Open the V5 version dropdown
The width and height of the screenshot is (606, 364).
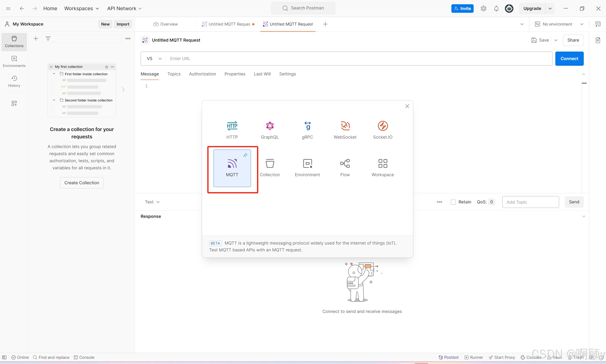pyautogui.click(x=154, y=59)
